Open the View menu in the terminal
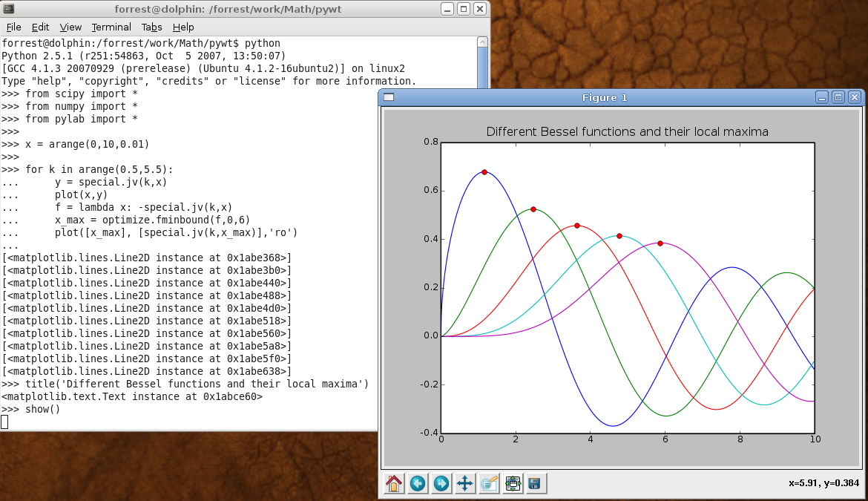The image size is (868, 501). coord(70,27)
